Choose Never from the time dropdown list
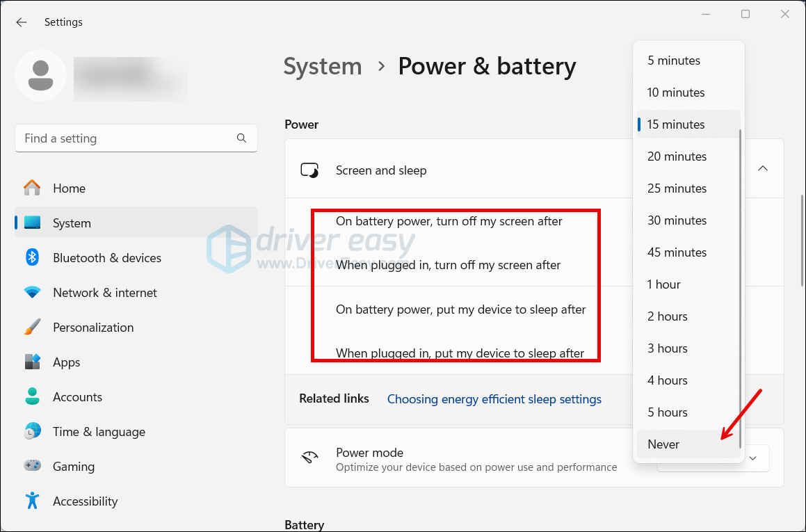Image resolution: width=806 pixels, height=532 pixels. pyautogui.click(x=663, y=444)
